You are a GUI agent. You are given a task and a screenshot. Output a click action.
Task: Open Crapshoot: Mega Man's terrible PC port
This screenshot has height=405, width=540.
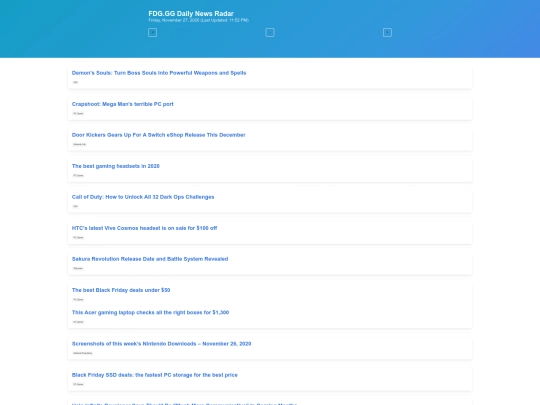click(123, 104)
